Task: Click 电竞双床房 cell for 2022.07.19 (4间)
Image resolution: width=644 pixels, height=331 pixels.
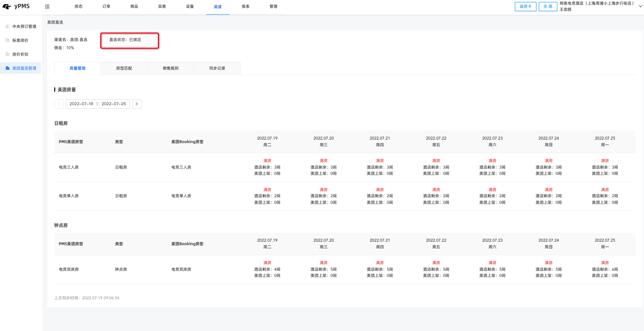Action: click(267, 269)
